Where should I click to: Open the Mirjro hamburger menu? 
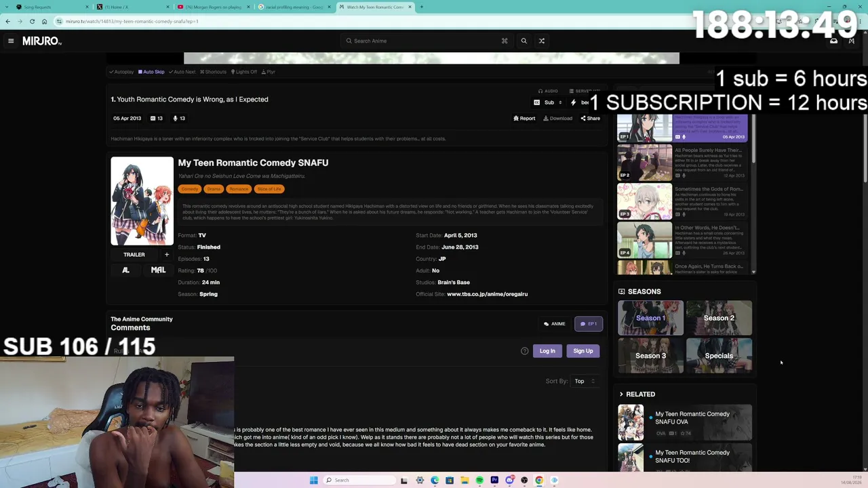(x=11, y=41)
